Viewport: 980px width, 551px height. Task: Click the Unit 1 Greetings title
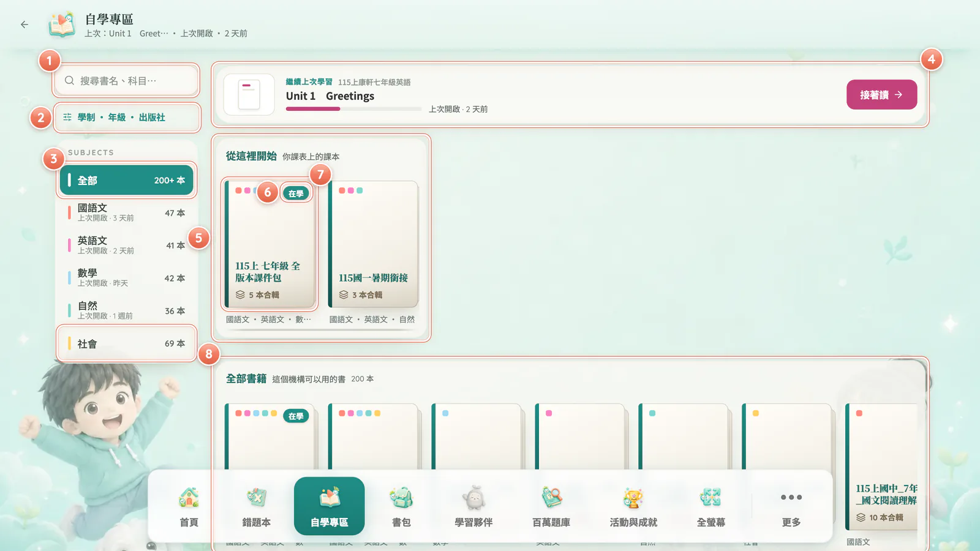pyautogui.click(x=330, y=96)
